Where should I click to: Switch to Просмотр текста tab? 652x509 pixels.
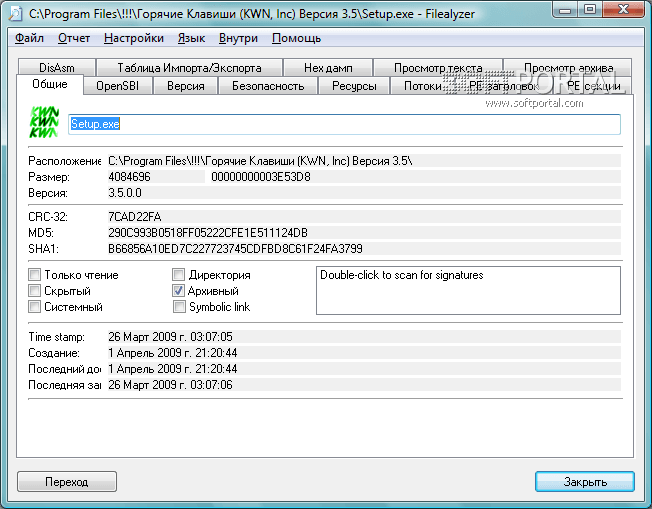click(438, 67)
